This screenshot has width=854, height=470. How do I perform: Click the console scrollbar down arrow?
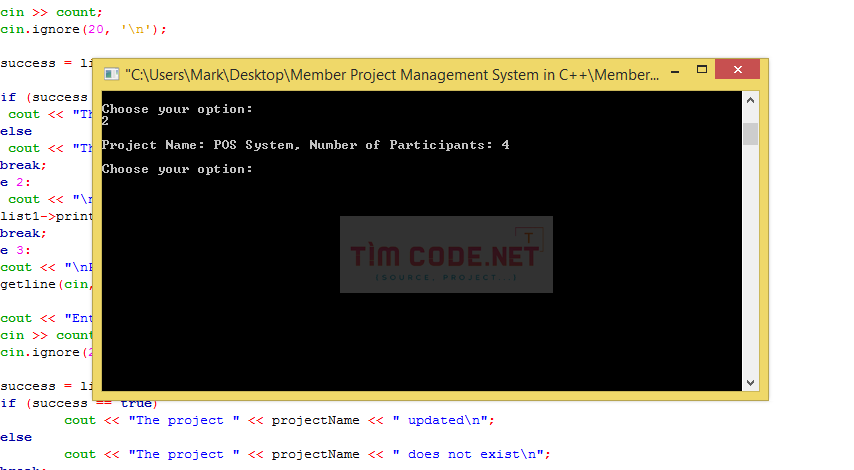pos(750,382)
